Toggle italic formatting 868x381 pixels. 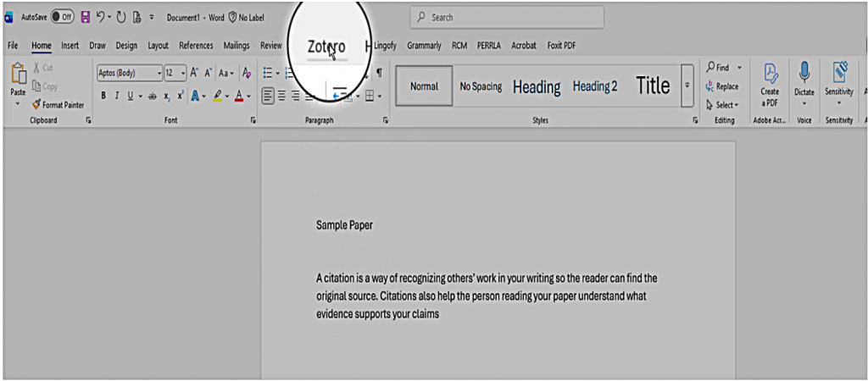tap(115, 96)
